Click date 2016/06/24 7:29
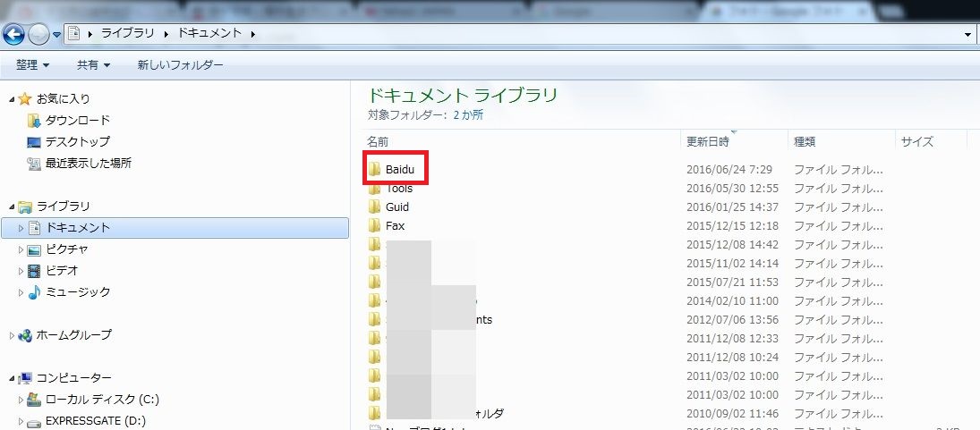The height and width of the screenshot is (430, 980). tap(729, 169)
